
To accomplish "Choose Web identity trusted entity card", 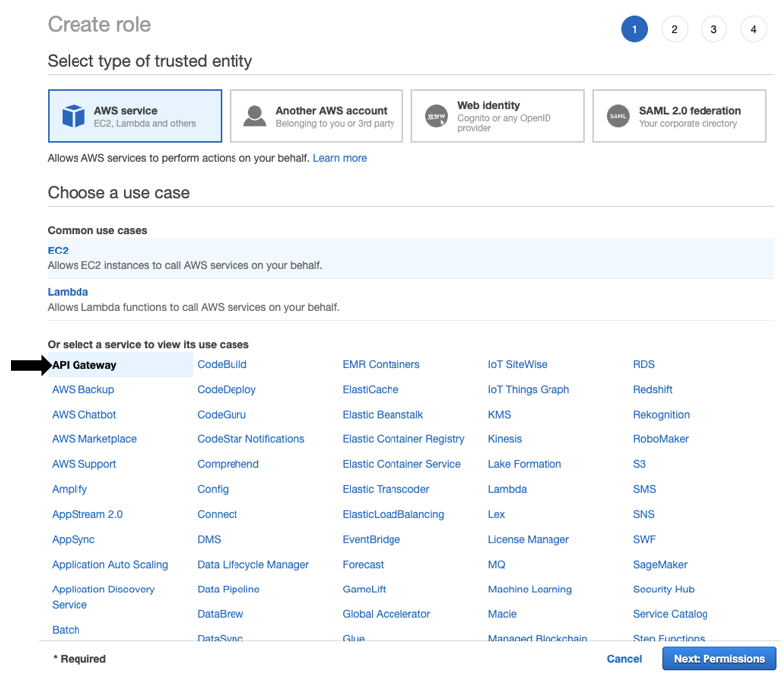I will pos(498,116).
